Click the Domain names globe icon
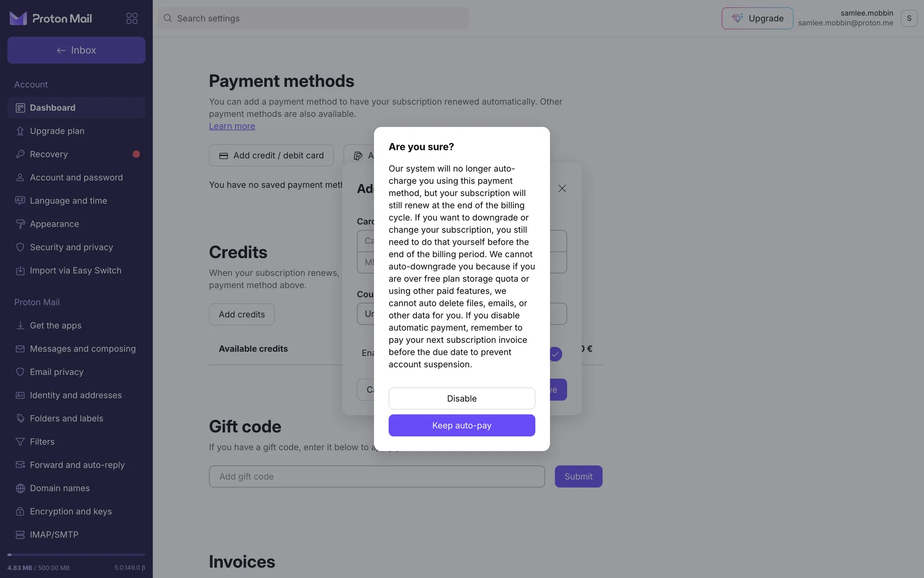 [20, 488]
